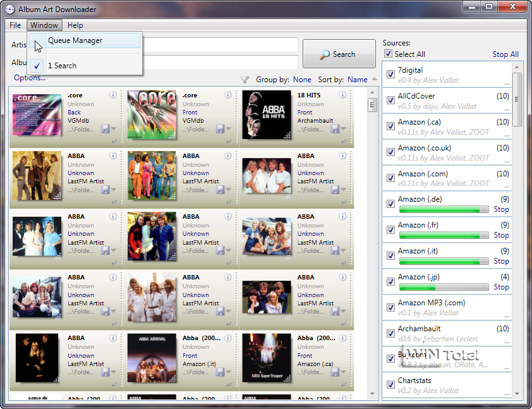This screenshot has height=409, width=532.
Task: Click save icon on .core Front result
Action: coord(221,129)
